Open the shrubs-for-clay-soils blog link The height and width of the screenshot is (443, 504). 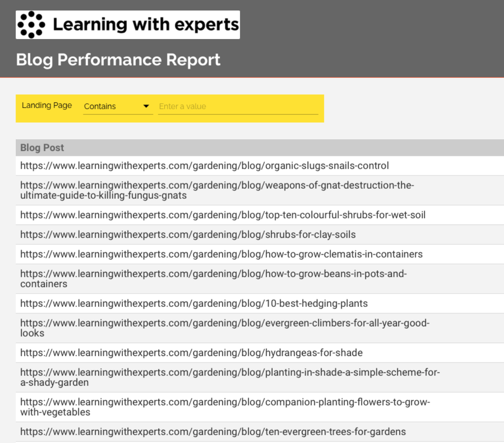188,235
